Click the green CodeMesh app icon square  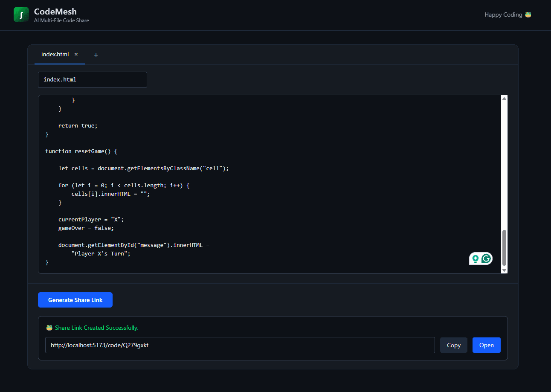click(x=21, y=15)
